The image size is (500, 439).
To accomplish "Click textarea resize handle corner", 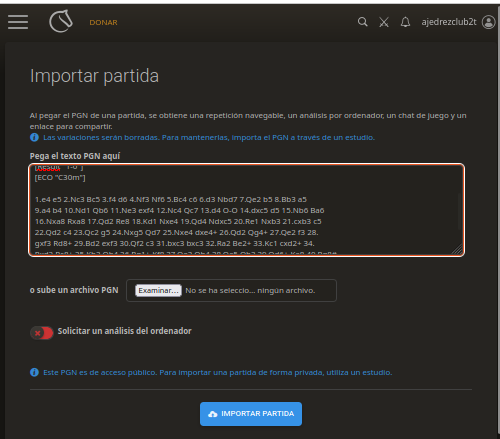I will 458,250.
